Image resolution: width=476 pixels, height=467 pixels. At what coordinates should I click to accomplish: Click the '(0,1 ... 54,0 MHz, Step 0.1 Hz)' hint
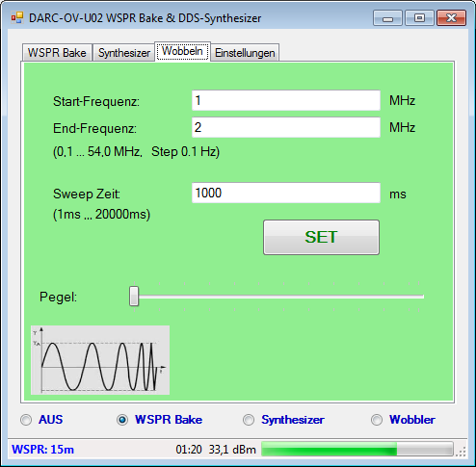coord(136,151)
